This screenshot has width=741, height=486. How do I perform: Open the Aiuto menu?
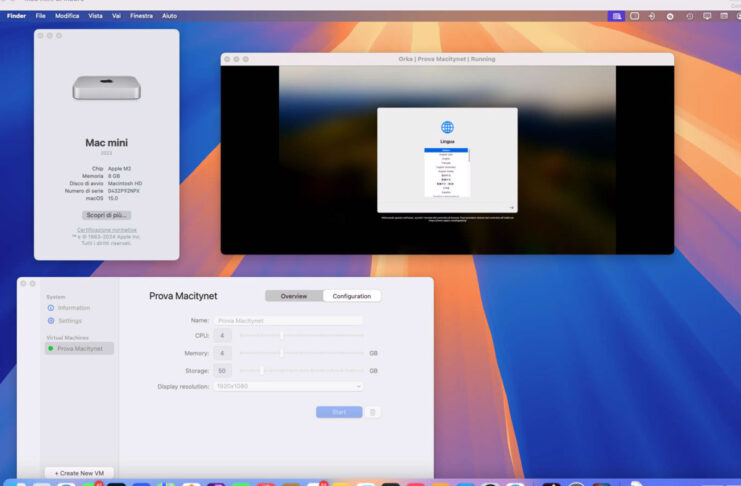[x=169, y=16]
